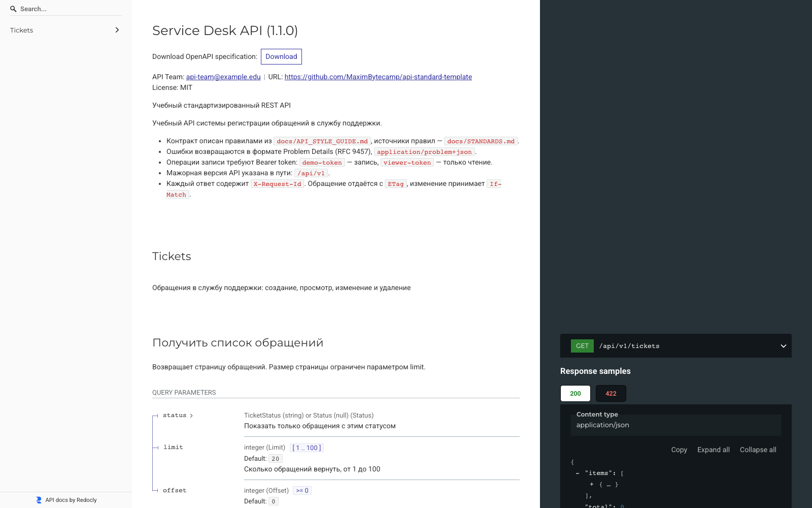
Task: Click the Tickets section heading
Action: tap(172, 256)
